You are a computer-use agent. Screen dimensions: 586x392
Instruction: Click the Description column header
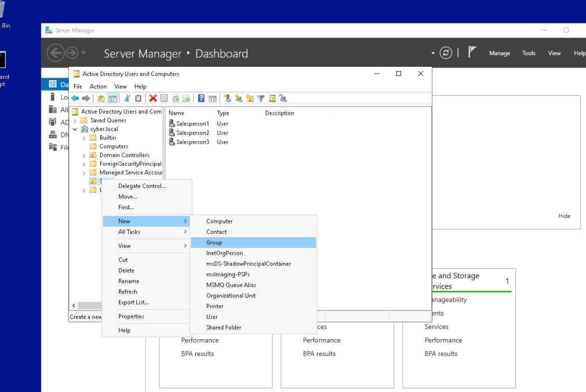coord(299,113)
